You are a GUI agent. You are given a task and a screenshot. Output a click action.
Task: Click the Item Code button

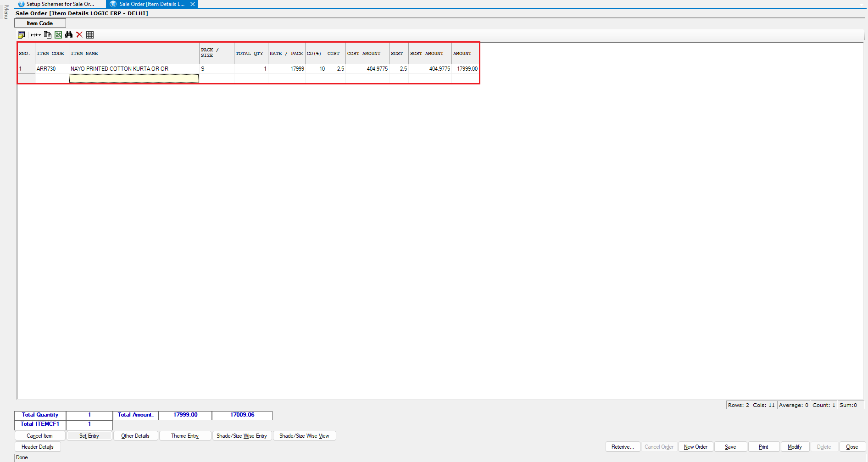tap(40, 23)
